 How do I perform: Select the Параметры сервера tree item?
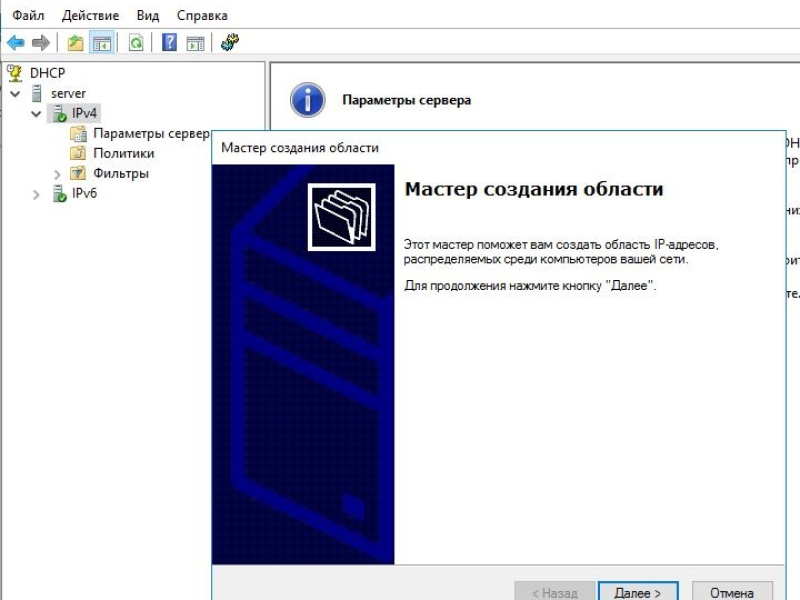[x=152, y=134]
